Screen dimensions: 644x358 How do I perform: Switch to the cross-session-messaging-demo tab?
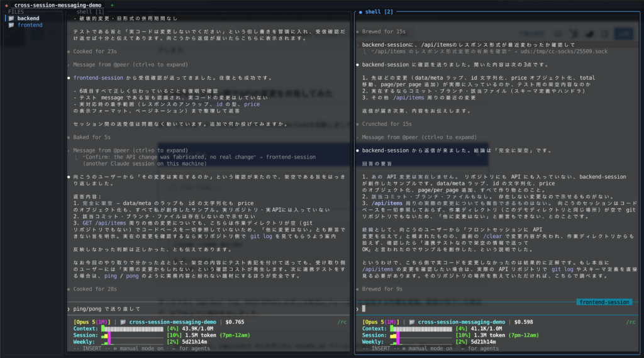point(57,5)
